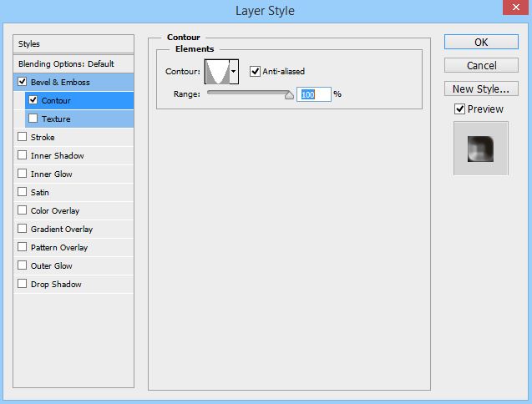The image size is (532, 404).
Task: Enable the Drop Shadow checkbox
Action: (22, 284)
